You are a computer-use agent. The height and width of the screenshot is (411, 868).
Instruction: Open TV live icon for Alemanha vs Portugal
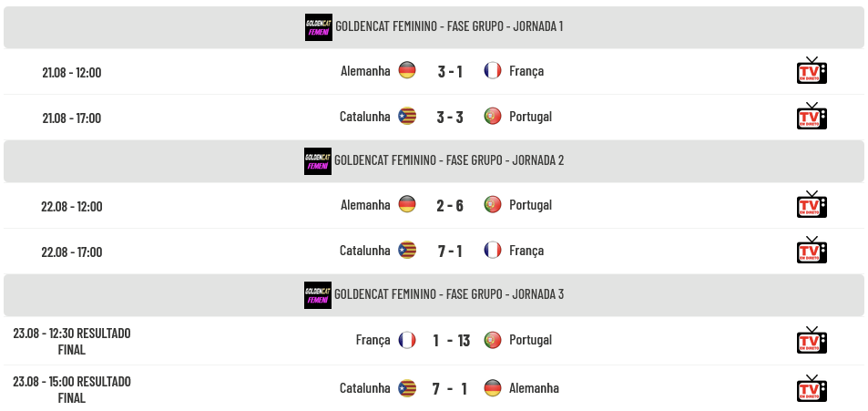(x=812, y=204)
